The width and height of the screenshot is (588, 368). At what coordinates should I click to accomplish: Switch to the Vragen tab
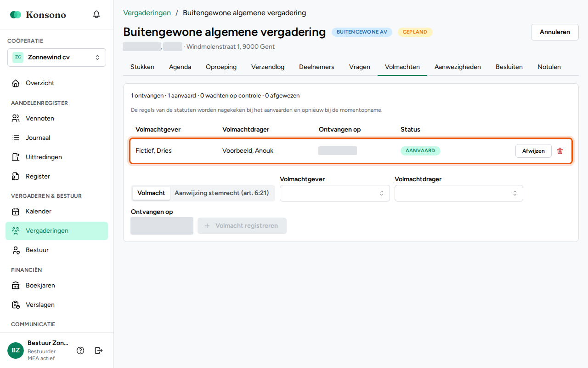[x=360, y=67]
